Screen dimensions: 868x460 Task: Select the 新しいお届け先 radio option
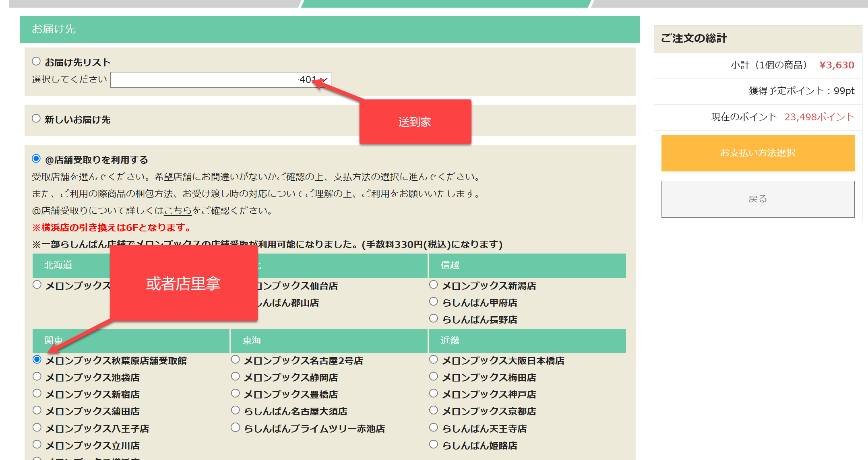pos(36,119)
